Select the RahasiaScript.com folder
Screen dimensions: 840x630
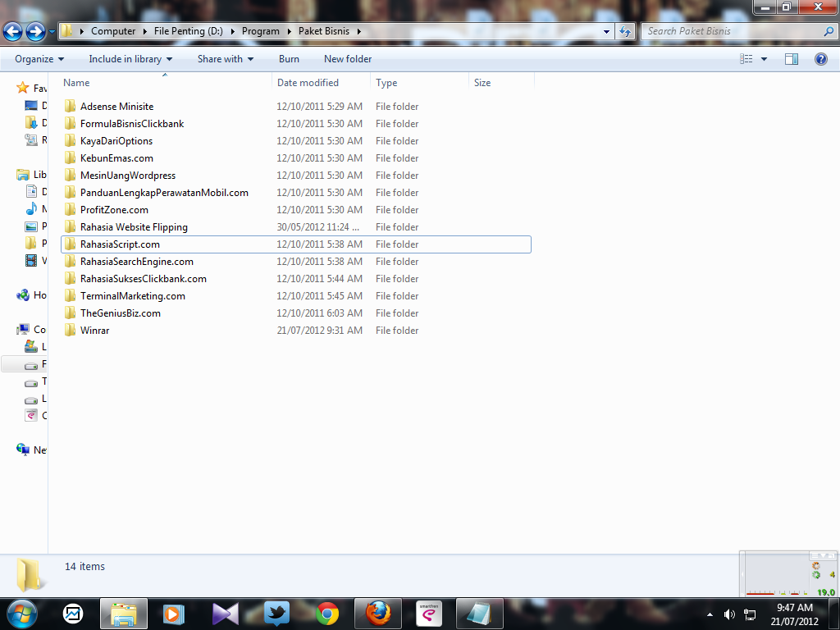[296, 244]
